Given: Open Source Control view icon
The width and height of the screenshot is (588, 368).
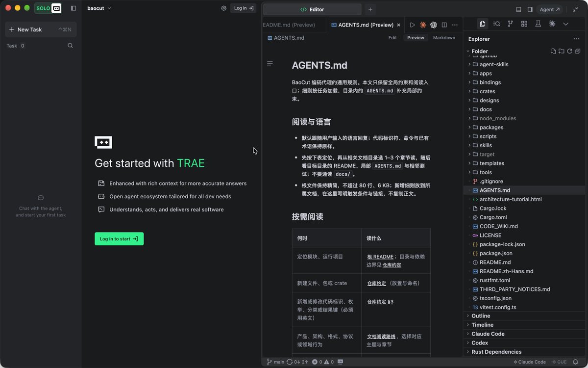Looking at the screenshot, I should [x=510, y=24].
